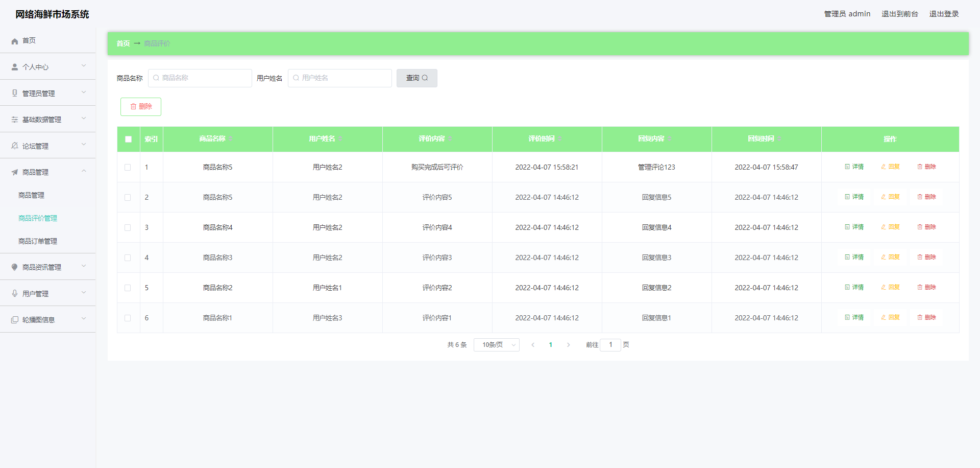
Task: Click the home icon beside 首页 in sidebar
Action: pyautogui.click(x=15, y=41)
